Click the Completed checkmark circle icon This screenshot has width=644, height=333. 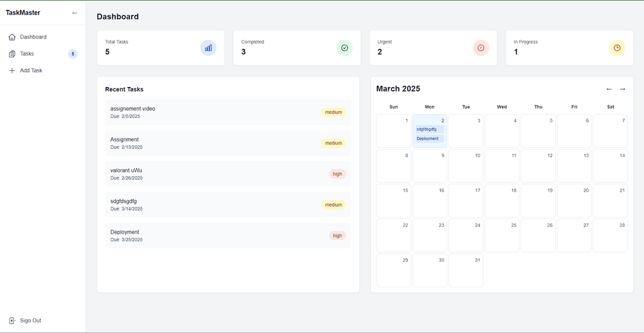pyautogui.click(x=345, y=48)
